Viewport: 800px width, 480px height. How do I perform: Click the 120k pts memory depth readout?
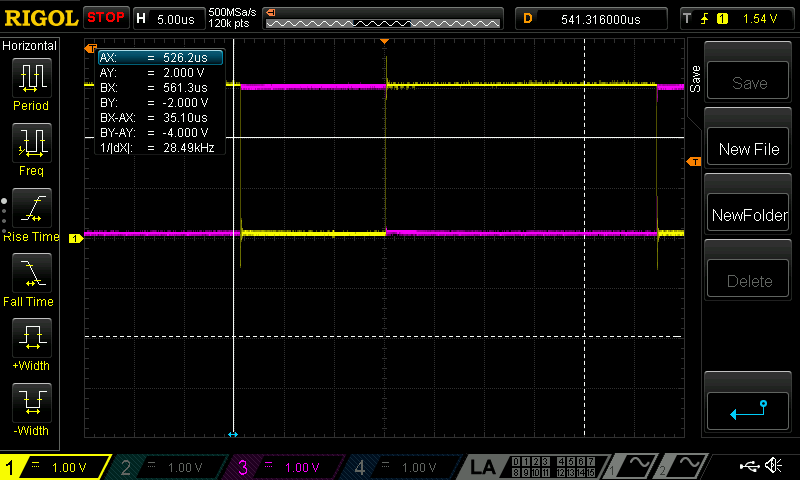[229, 23]
